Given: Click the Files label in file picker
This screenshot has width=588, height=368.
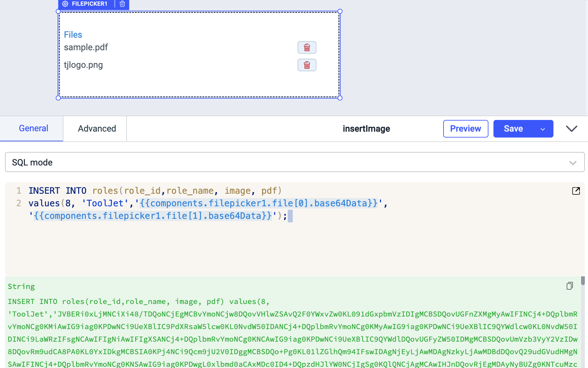Looking at the screenshot, I should point(73,35).
